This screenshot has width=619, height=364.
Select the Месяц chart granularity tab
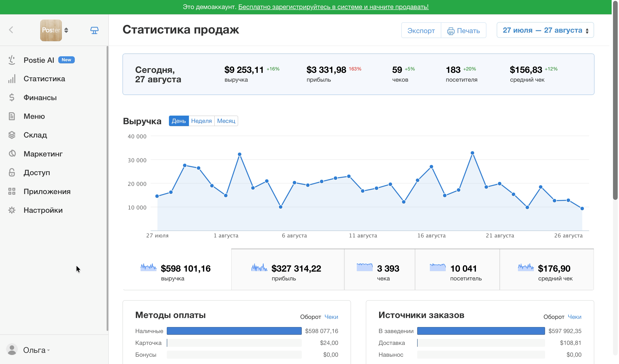click(226, 121)
